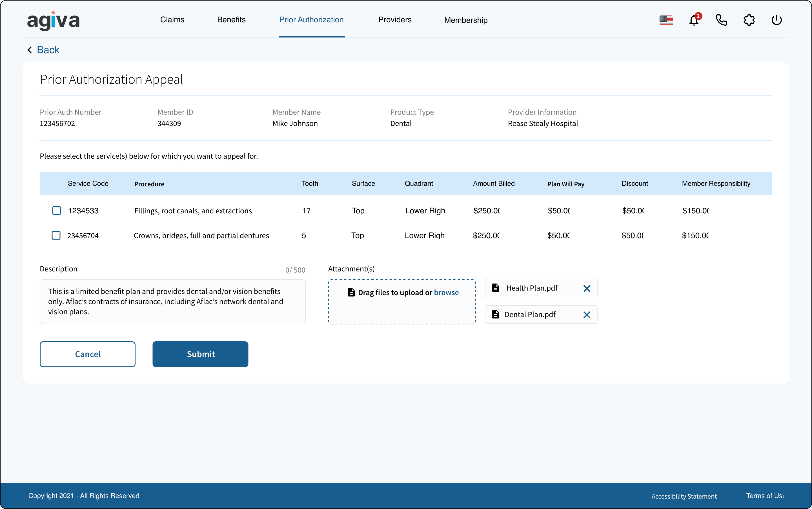The height and width of the screenshot is (509, 812).
Task: Check the service code 23456704 row
Action: coord(56,235)
